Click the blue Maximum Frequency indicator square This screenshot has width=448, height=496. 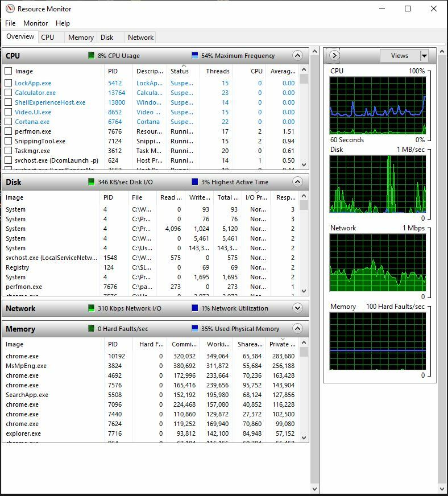195,56
